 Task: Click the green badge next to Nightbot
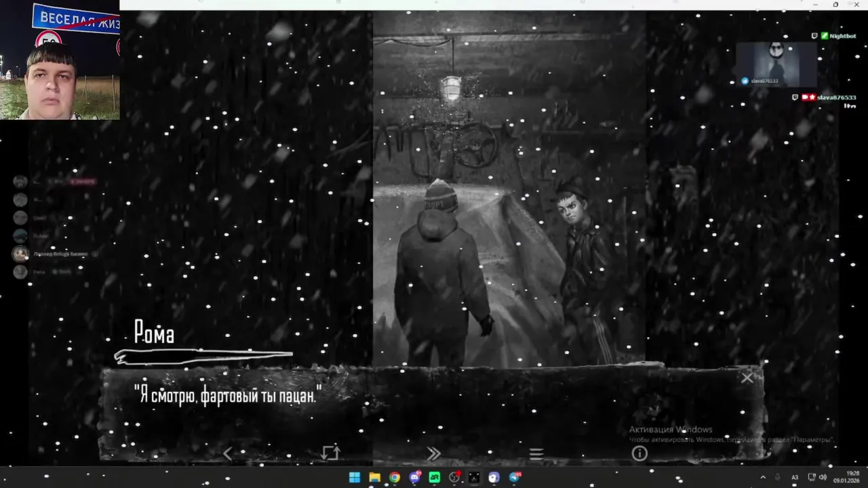click(x=825, y=36)
